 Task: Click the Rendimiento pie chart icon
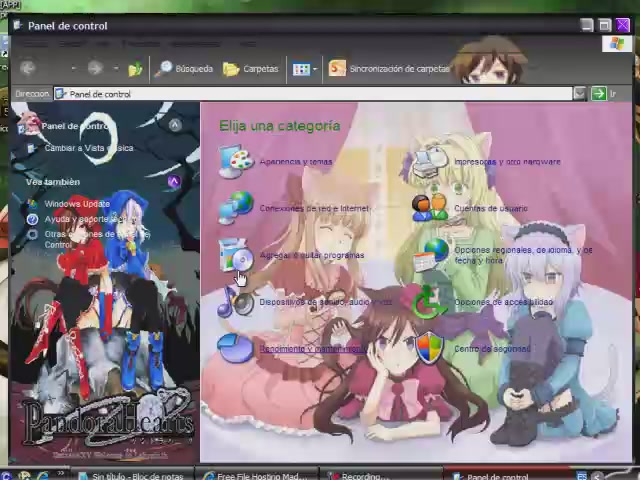tap(236, 348)
